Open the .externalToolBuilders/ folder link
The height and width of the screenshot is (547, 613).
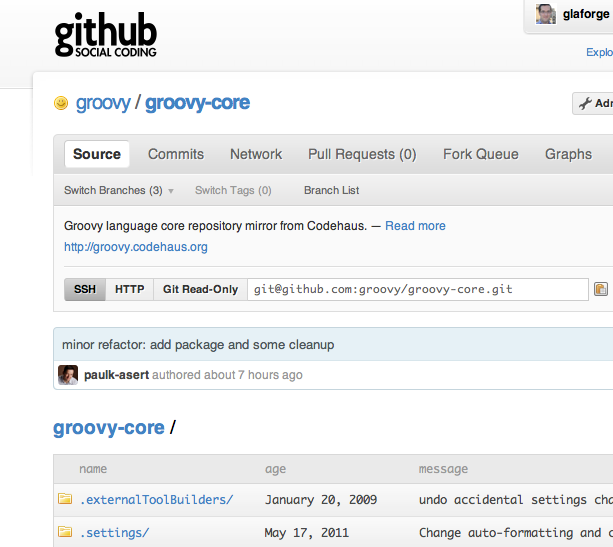click(156, 500)
